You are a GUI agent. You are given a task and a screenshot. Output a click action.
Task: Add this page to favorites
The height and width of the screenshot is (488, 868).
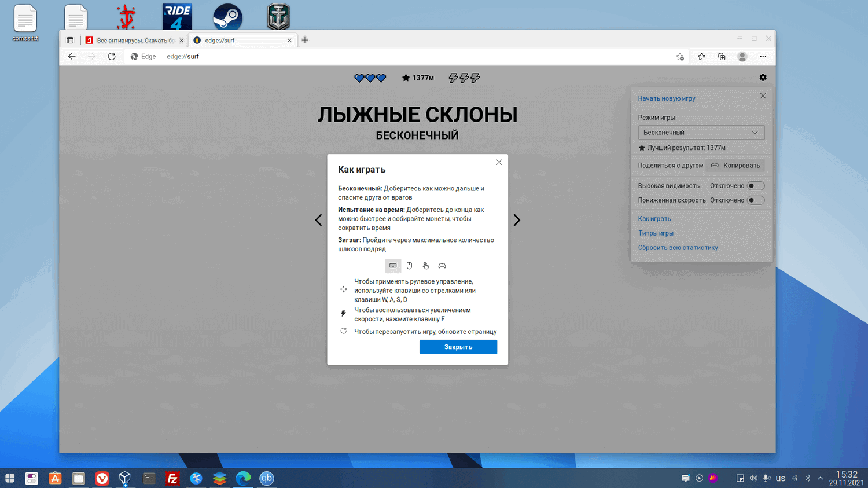pos(680,57)
